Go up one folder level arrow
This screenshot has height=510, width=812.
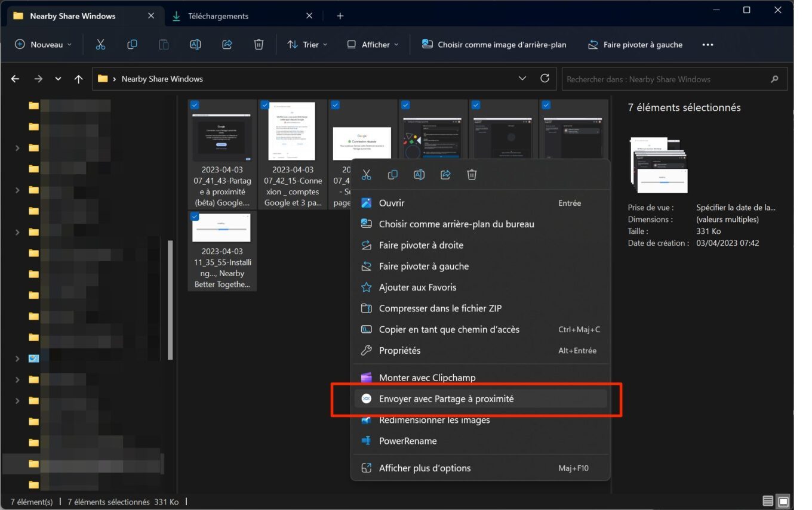78,79
